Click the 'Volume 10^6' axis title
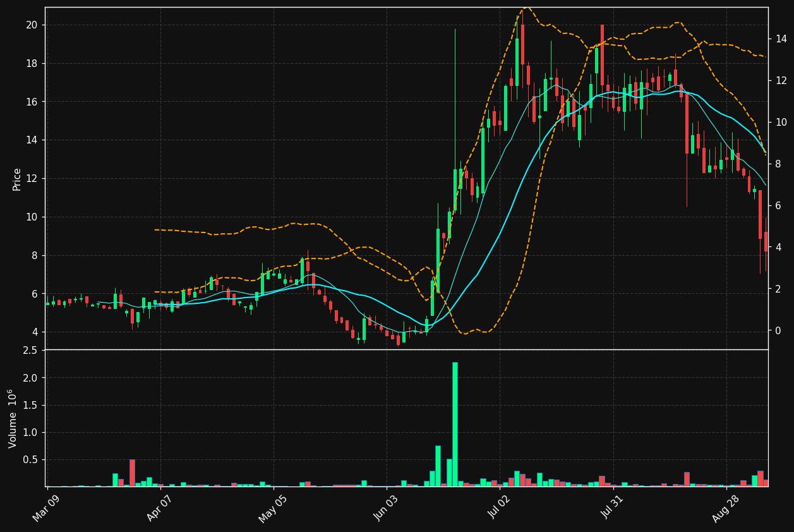 [12, 418]
